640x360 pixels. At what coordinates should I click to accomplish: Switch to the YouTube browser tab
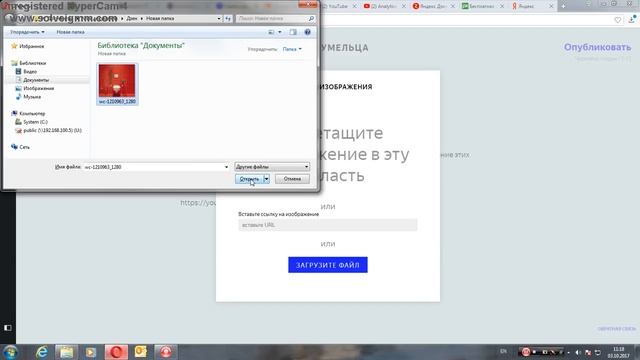click(x=337, y=6)
